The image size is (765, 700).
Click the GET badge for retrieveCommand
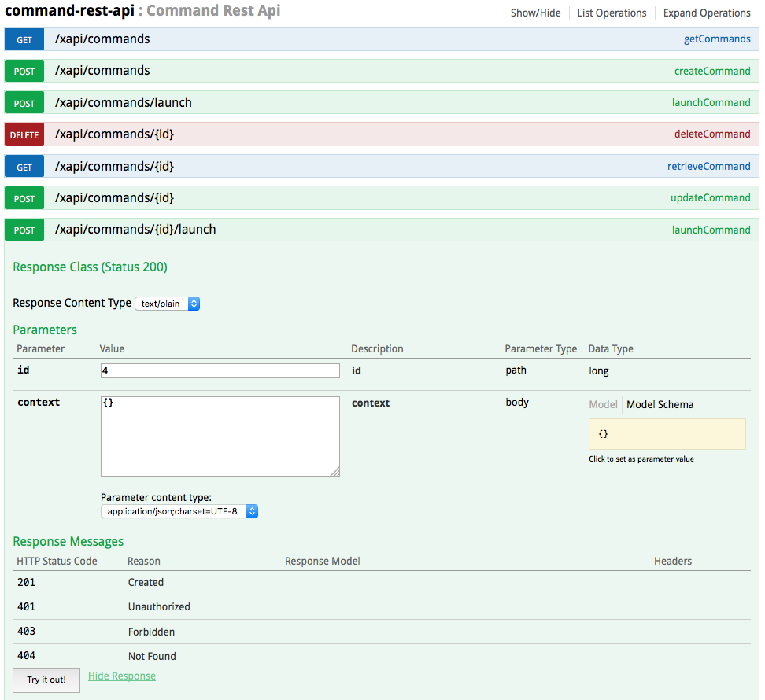click(24, 167)
